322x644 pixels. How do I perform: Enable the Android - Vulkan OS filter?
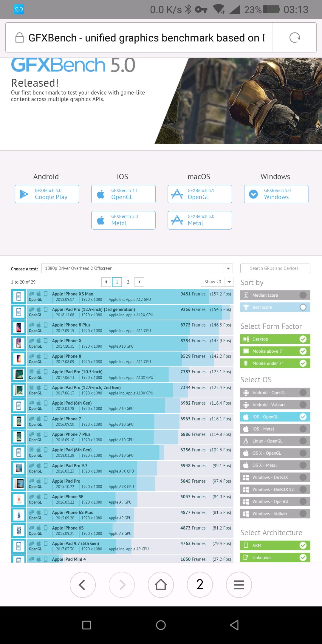click(x=275, y=405)
